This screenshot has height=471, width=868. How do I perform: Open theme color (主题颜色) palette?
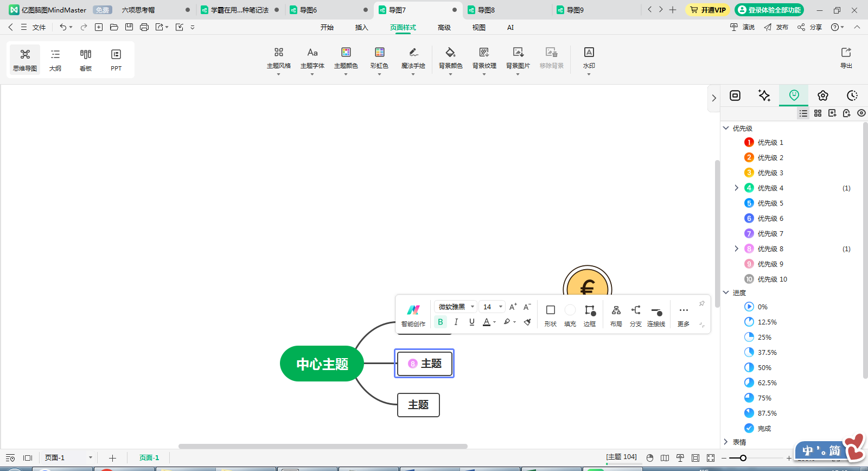point(346,59)
